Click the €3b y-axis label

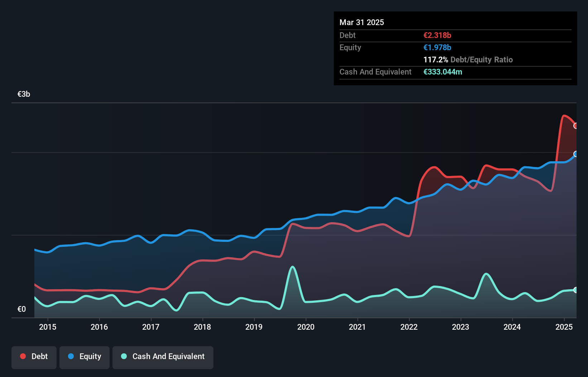24,94
